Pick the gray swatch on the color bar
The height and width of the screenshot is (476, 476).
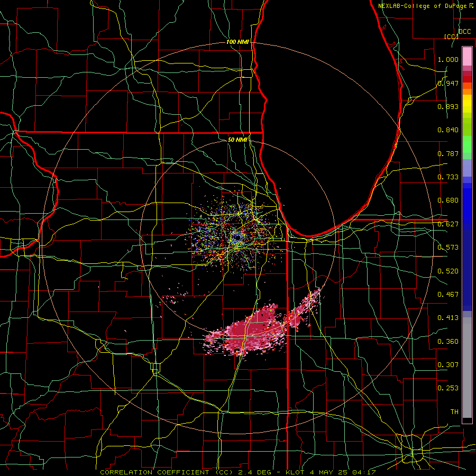(x=467, y=368)
